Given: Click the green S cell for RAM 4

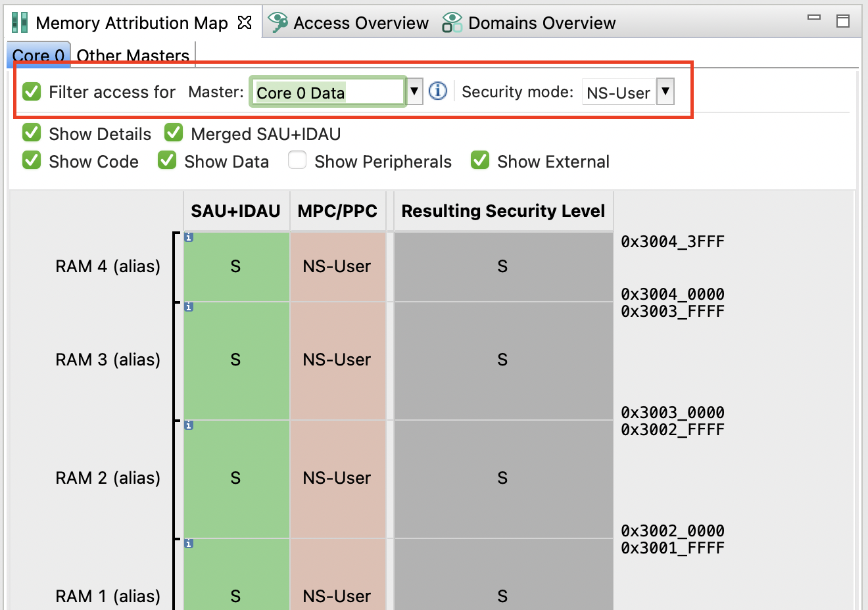Looking at the screenshot, I should click(x=235, y=266).
